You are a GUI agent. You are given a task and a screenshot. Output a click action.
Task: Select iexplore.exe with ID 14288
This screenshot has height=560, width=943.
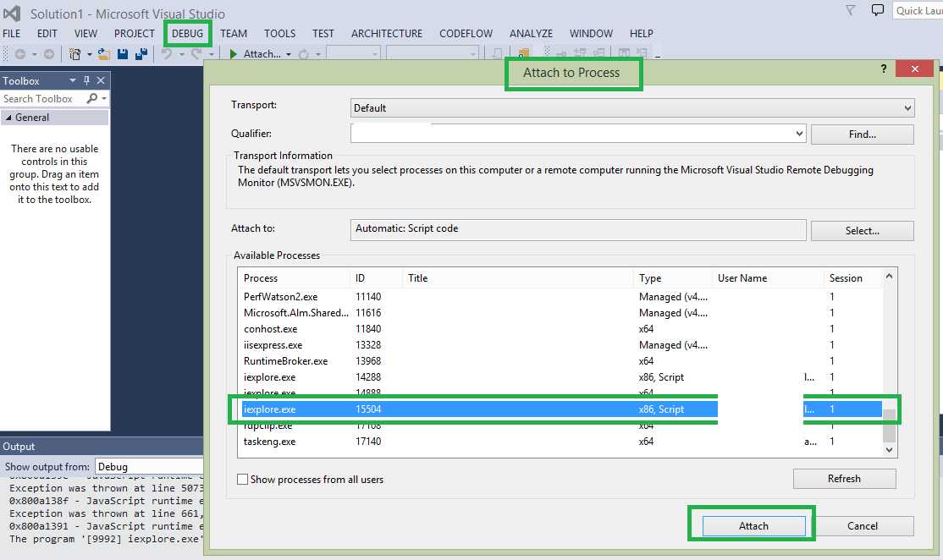(560, 377)
